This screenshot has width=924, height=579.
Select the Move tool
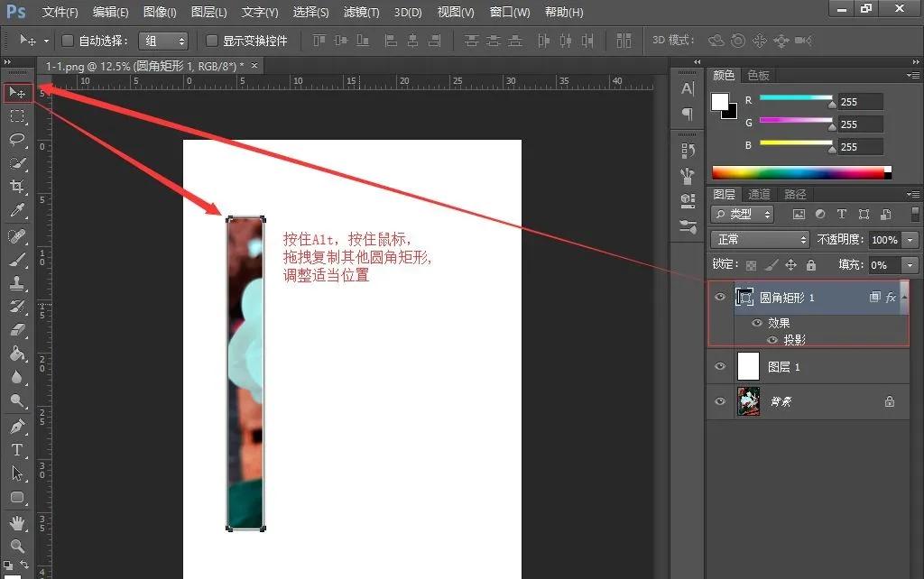coord(16,92)
